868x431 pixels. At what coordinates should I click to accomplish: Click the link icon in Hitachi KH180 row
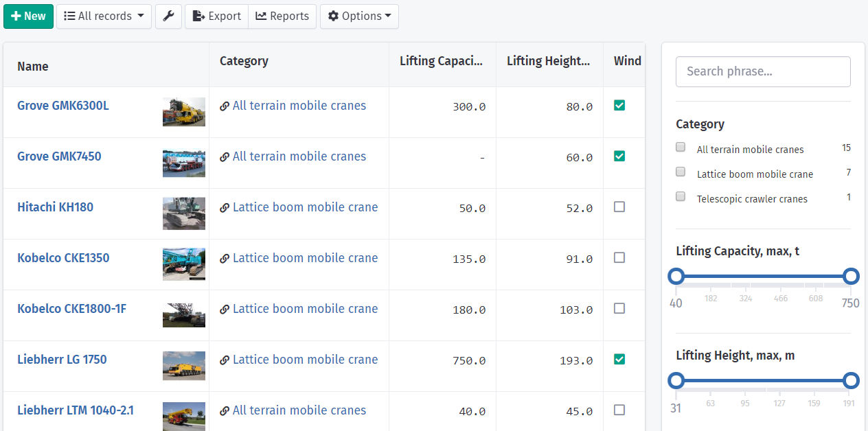[225, 208]
